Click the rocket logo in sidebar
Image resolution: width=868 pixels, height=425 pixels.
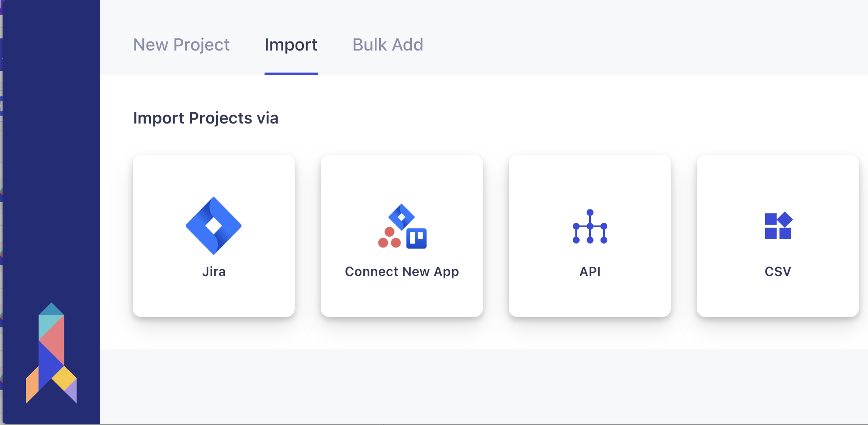[51, 353]
